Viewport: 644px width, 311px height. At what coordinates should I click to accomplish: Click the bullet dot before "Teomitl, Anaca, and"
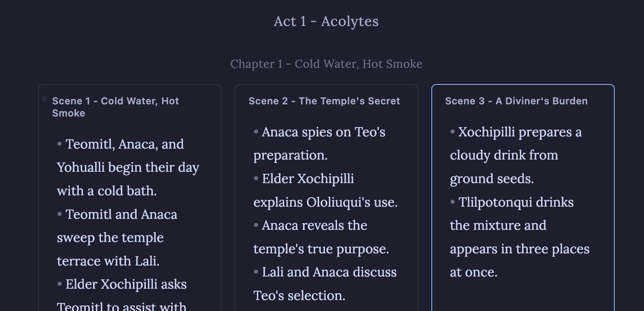59,144
